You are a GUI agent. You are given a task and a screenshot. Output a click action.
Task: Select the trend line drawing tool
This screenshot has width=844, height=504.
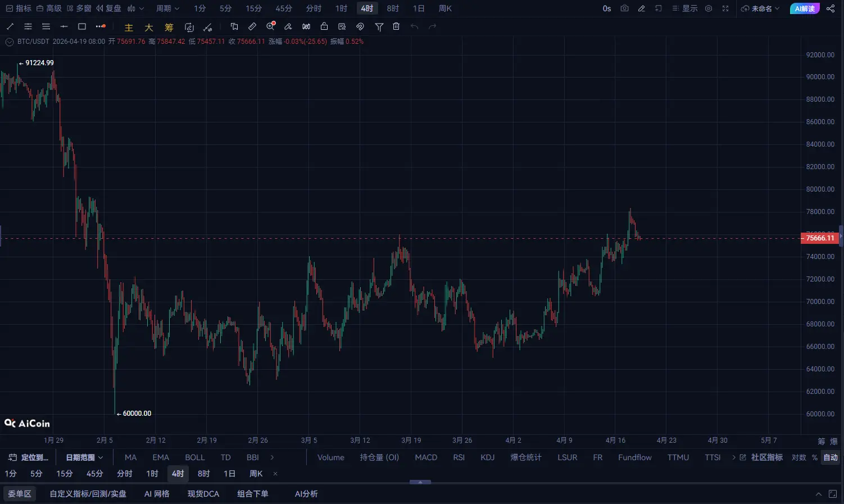click(x=10, y=26)
